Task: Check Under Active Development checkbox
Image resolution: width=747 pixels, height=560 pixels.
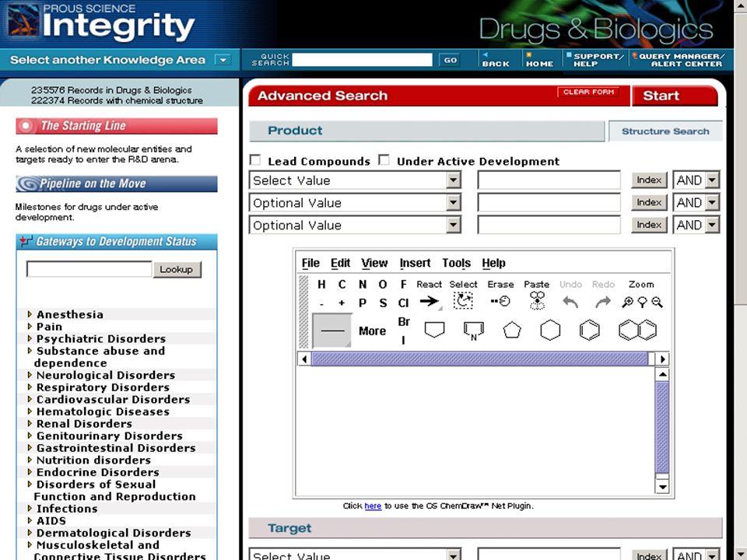Action: point(384,159)
